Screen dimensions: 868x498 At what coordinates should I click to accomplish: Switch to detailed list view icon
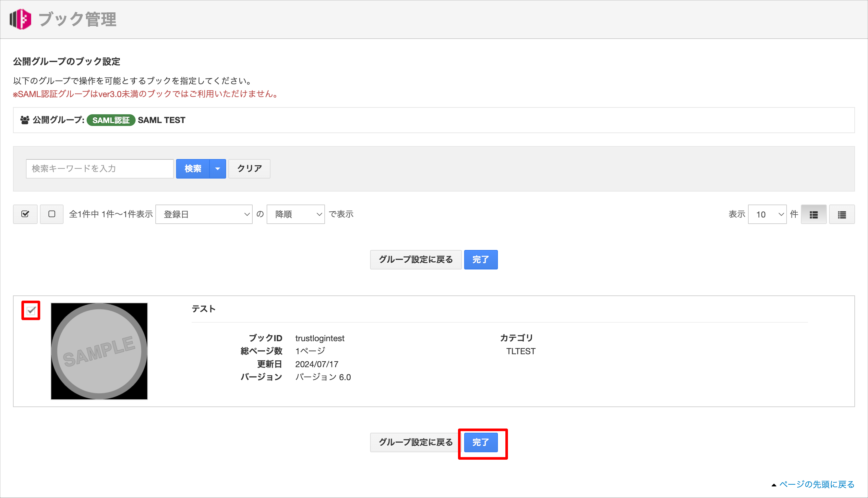[814, 215]
